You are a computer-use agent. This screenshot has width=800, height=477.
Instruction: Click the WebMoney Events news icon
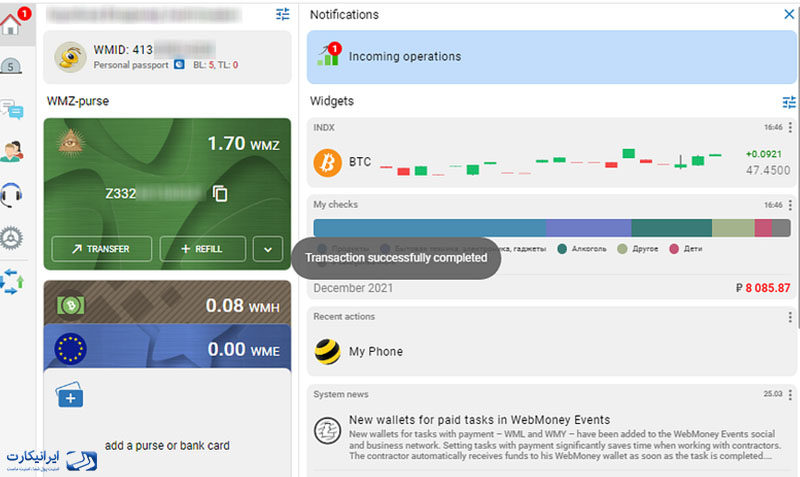pos(328,431)
